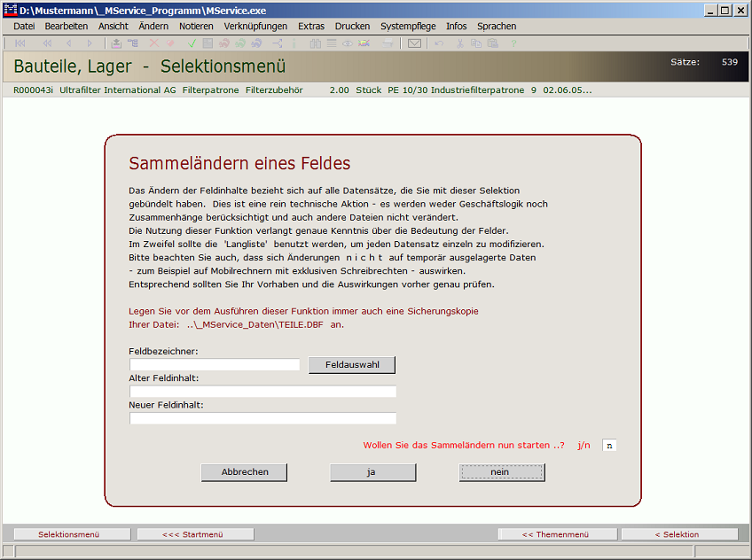Click the red X delete icon
Image resolution: width=752 pixels, height=560 pixels.
154,43
